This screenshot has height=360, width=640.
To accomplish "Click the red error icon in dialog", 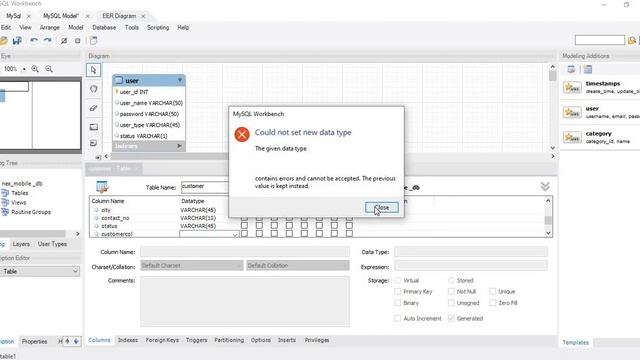I will click(x=242, y=134).
